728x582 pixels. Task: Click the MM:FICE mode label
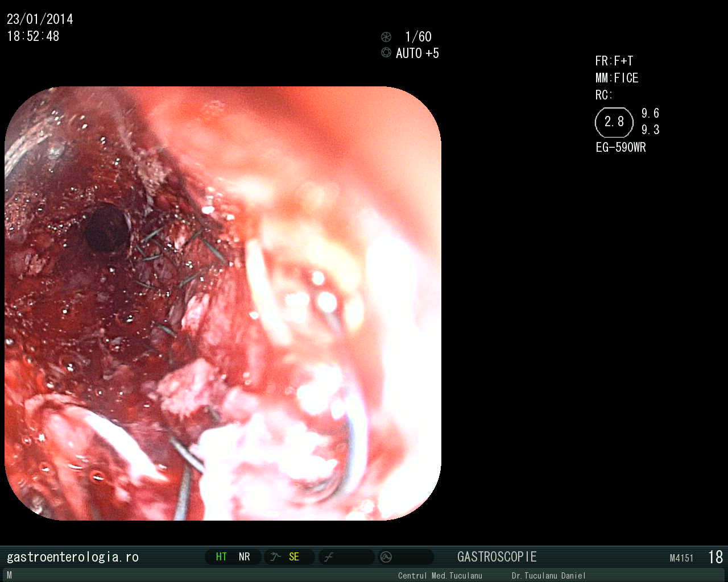[617, 78]
